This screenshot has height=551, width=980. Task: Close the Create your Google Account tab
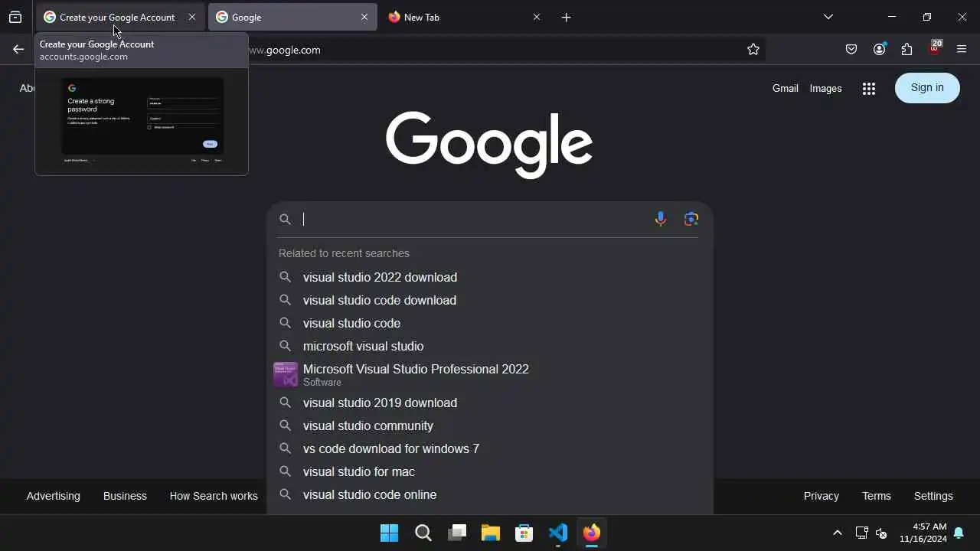pos(191,17)
